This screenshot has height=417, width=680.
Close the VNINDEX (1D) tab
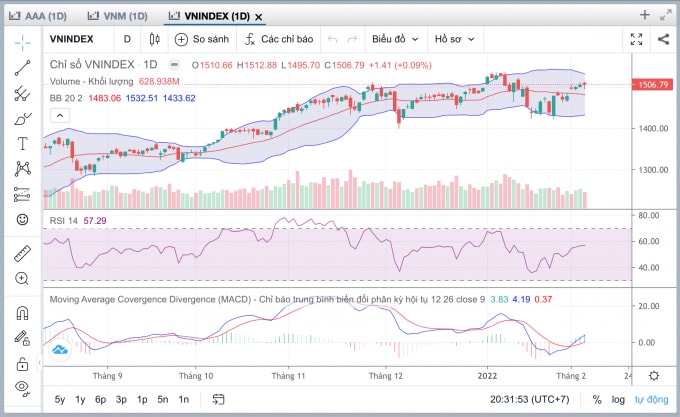[258, 17]
